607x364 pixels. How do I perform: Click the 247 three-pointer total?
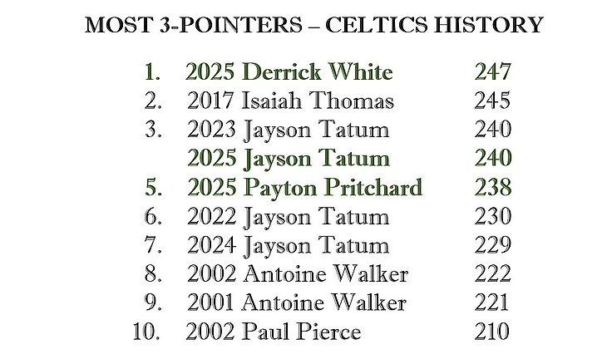(x=492, y=72)
